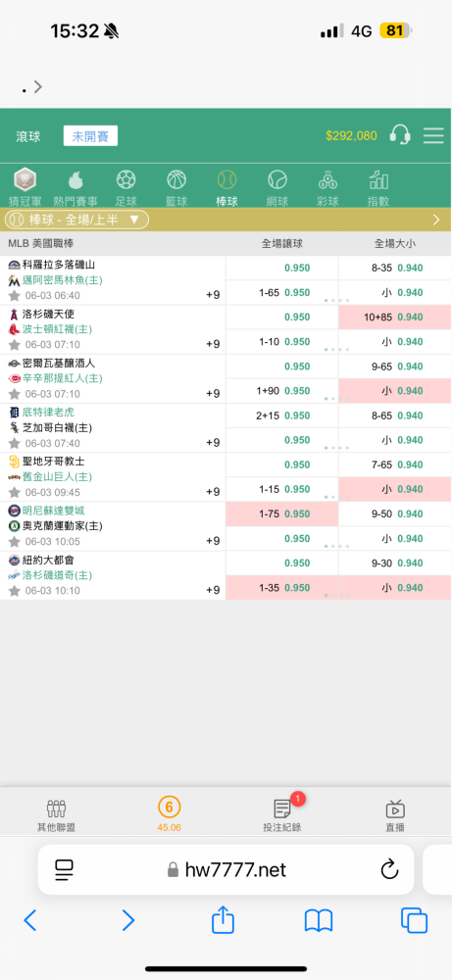
Task: Select the 網球 tennis category icon
Action: click(x=277, y=180)
